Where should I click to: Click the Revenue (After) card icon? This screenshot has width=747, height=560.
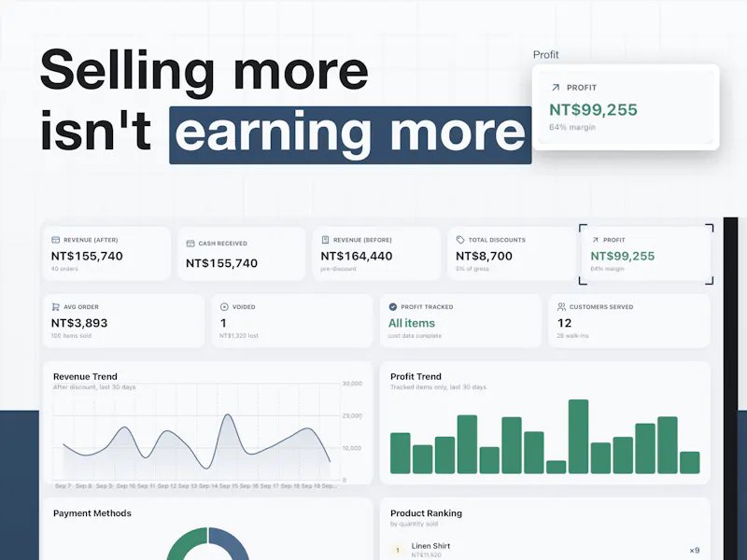(x=55, y=240)
